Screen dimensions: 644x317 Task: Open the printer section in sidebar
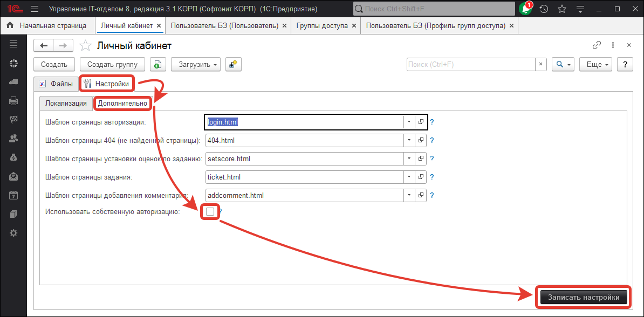[x=13, y=101]
